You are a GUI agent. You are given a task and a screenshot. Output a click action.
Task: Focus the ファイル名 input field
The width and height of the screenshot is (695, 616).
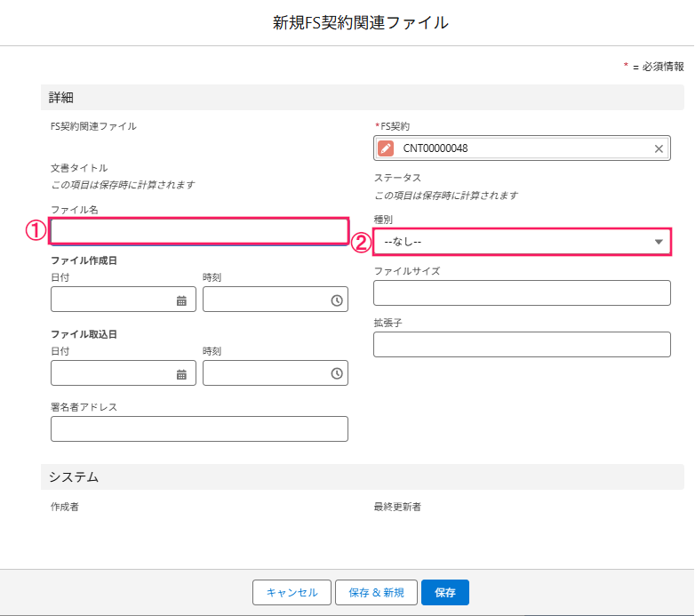point(199,231)
